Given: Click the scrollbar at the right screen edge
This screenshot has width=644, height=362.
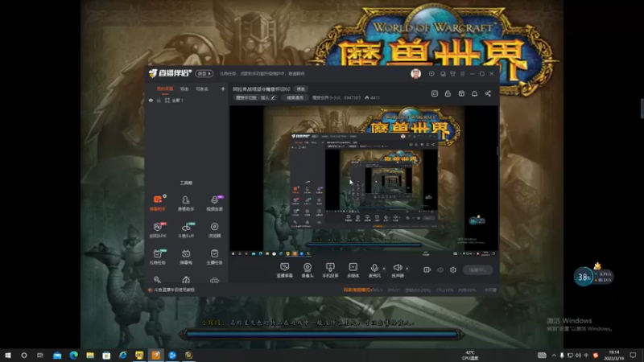Looking at the screenshot, I should (x=642, y=109).
